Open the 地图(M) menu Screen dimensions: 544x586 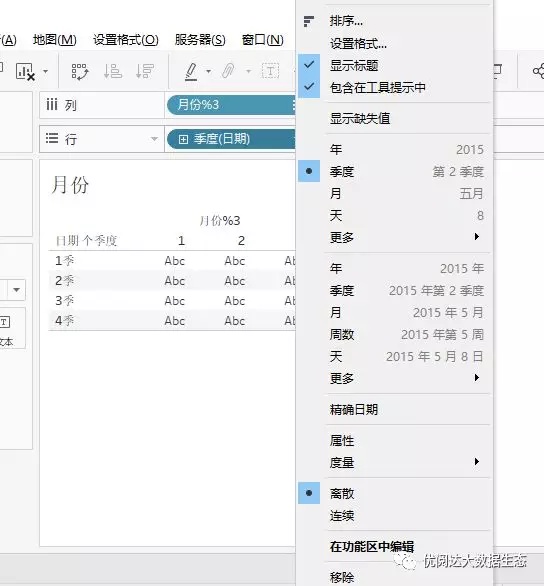(55, 40)
